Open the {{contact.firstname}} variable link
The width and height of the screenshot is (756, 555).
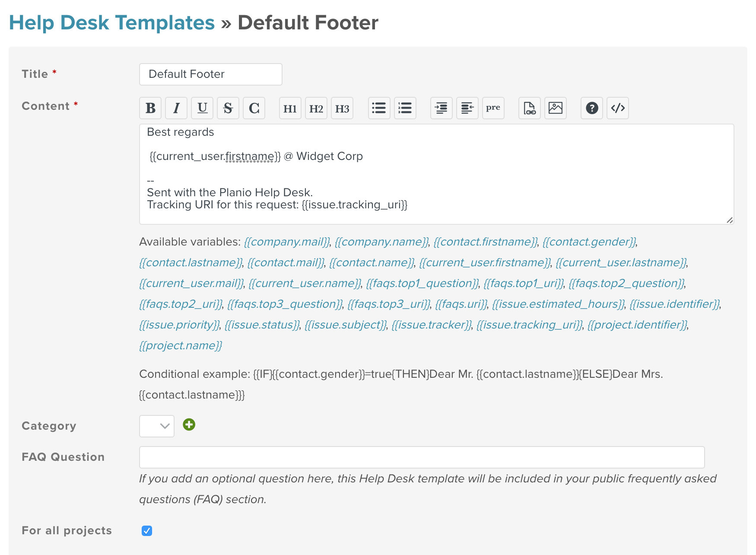click(485, 242)
